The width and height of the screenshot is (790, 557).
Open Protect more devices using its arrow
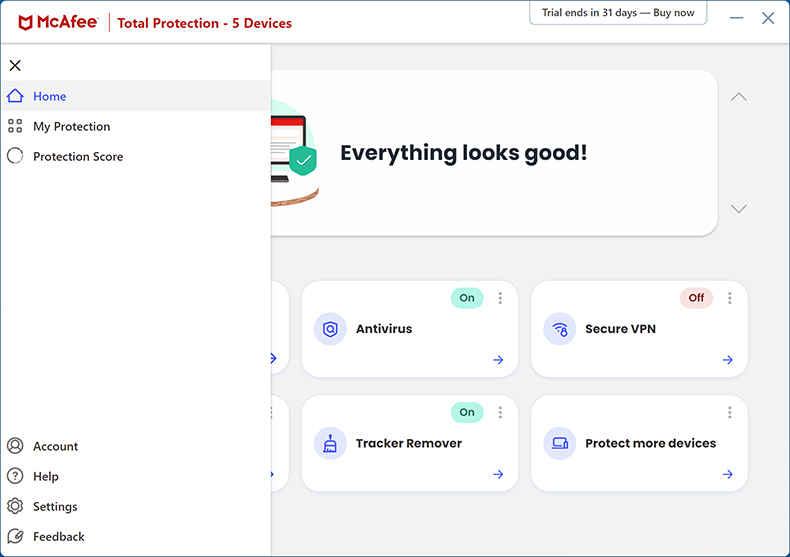(x=728, y=474)
